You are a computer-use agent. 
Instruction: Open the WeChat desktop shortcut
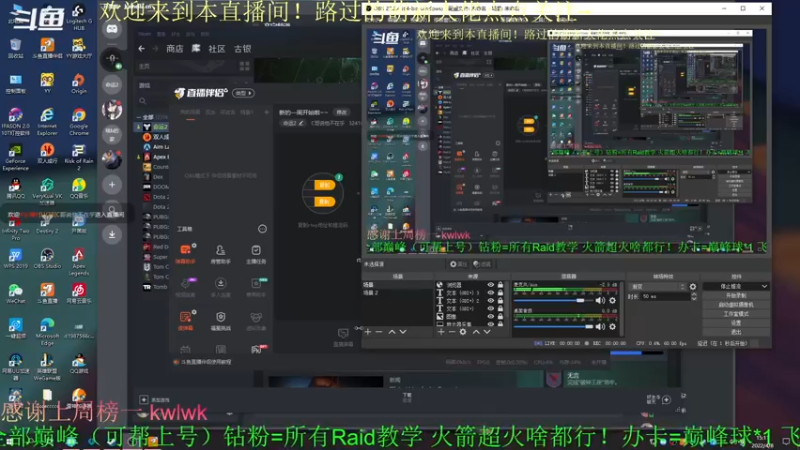[15, 293]
